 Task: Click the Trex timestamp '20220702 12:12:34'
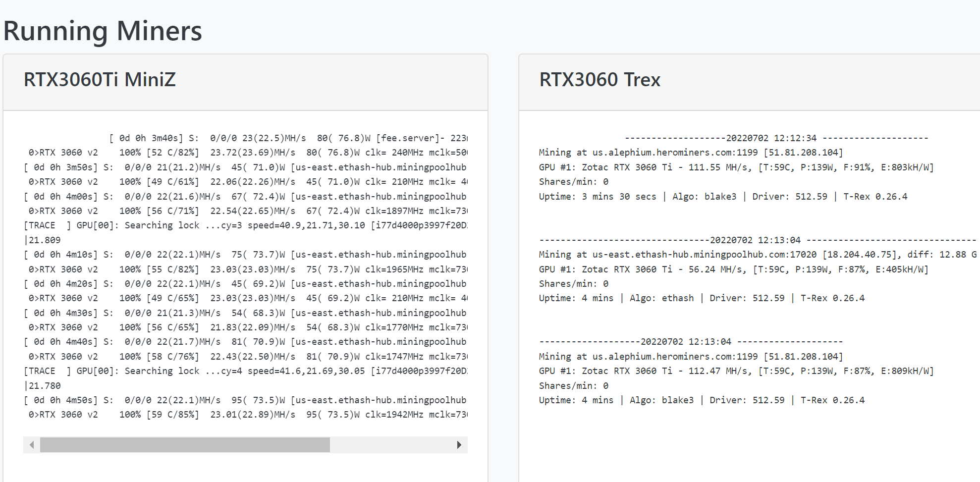pyautogui.click(x=771, y=138)
